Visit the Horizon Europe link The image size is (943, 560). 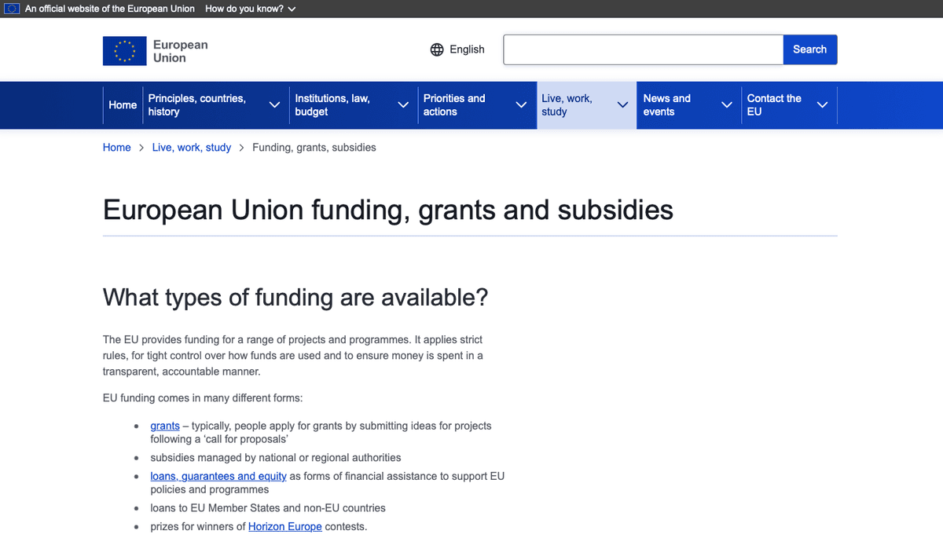point(284,526)
